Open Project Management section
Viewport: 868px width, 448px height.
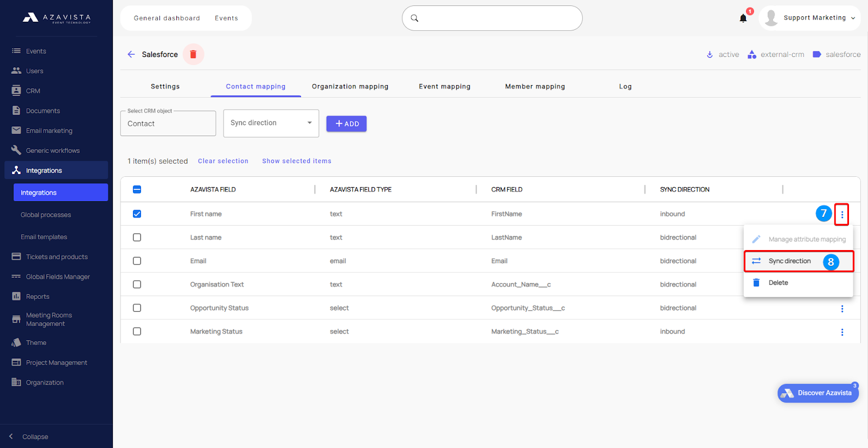tap(56, 362)
